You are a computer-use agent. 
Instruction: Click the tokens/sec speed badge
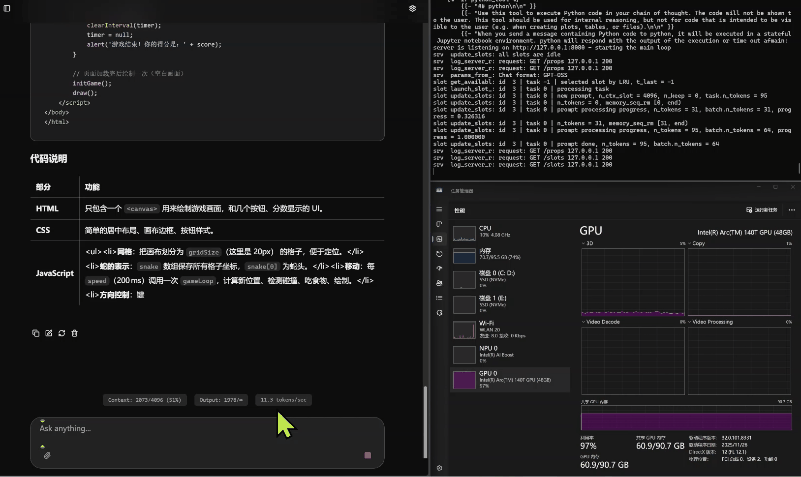[x=283, y=400]
